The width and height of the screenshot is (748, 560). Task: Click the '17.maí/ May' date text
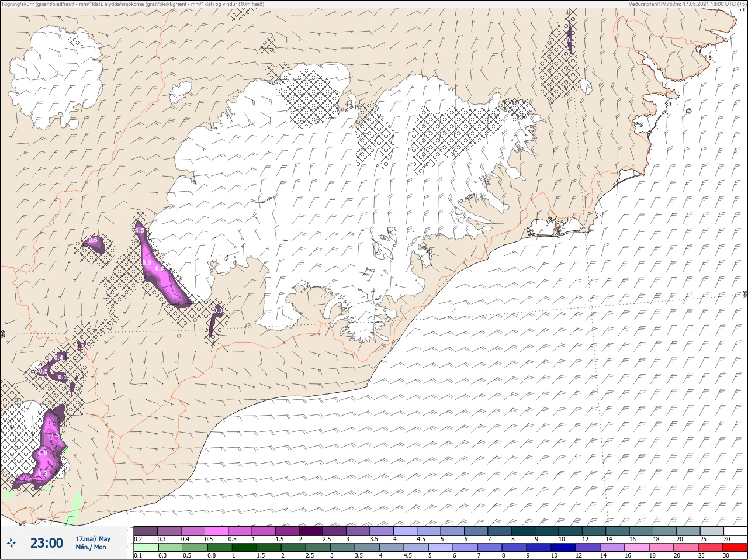[93, 538]
